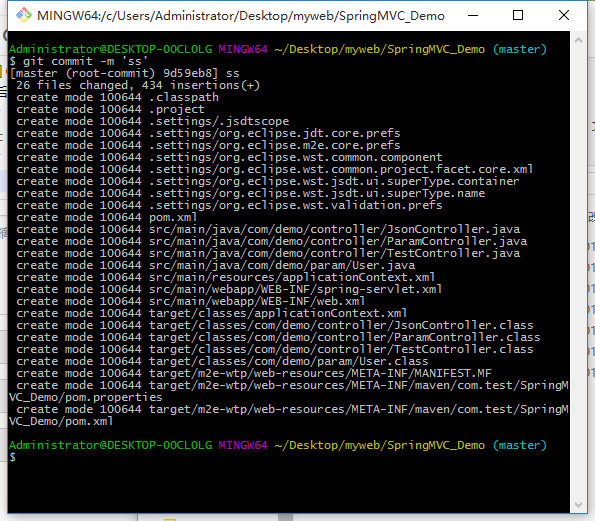
Task: Click the terminal scrollbar up arrow
Action: click(x=578, y=40)
